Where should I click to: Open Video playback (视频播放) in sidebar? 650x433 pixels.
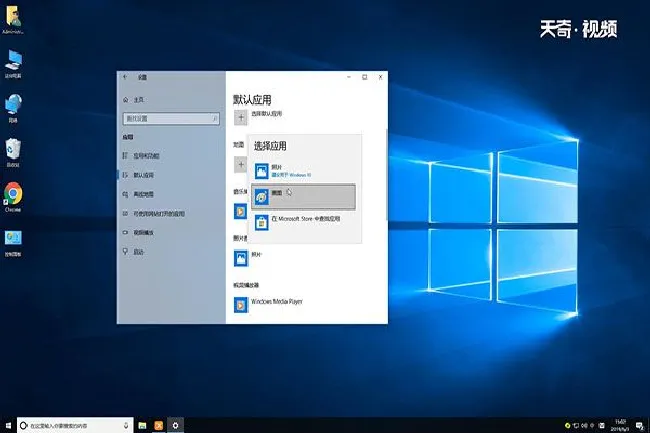tap(138, 233)
